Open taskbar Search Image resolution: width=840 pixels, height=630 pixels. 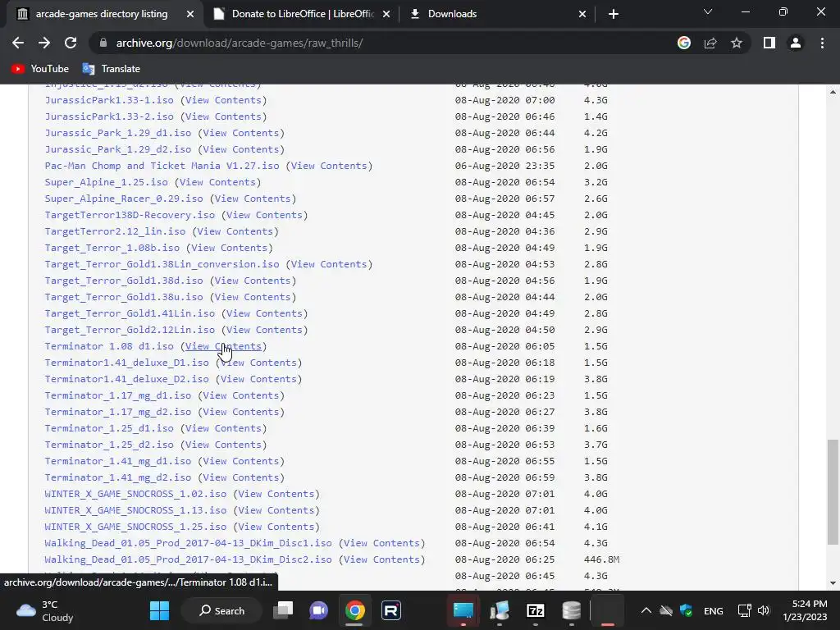point(221,610)
